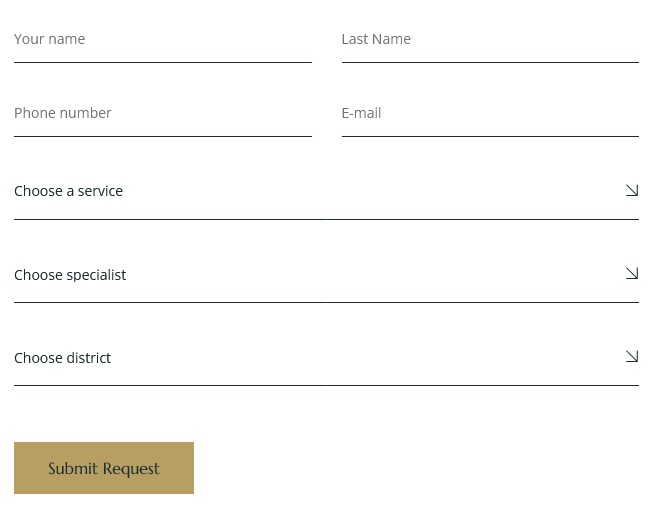Screen dimensions: 654x506
Task: Click the arrow icon beside Choose a service
Action: (632, 190)
